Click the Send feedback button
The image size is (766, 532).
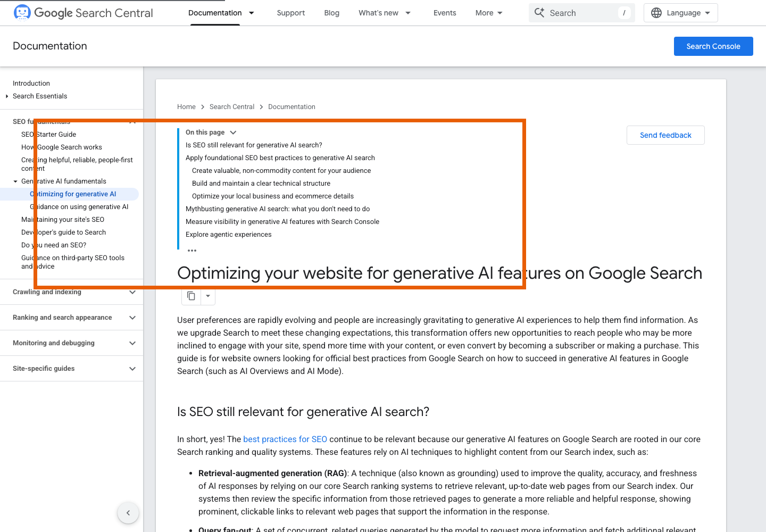click(665, 135)
